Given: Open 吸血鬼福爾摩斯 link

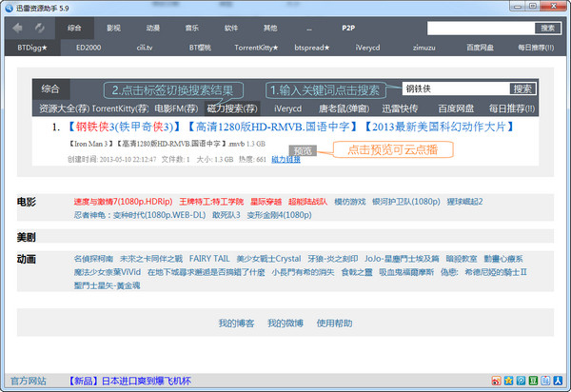Looking at the screenshot, I should (x=406, y=272).
